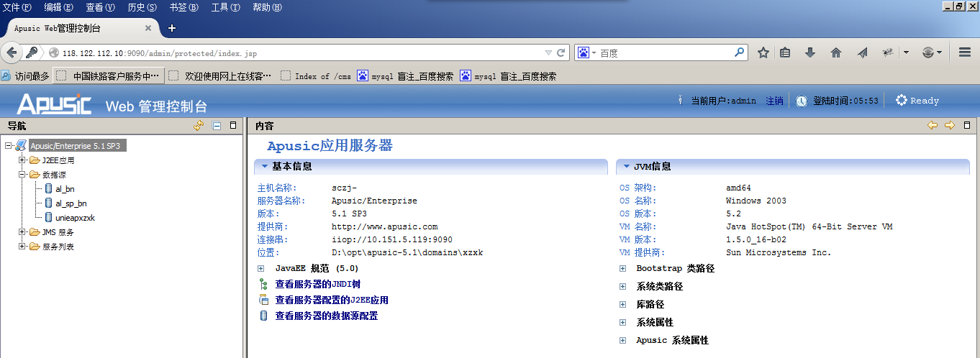Click the login-time clock icon in the header
Screen dimensions: 980x358
802,101
